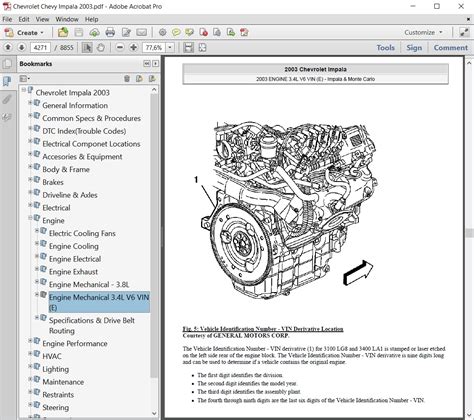Open the Create dropdown arrow
This screenshot has height=420, width=474.
(x=42, y=33)
